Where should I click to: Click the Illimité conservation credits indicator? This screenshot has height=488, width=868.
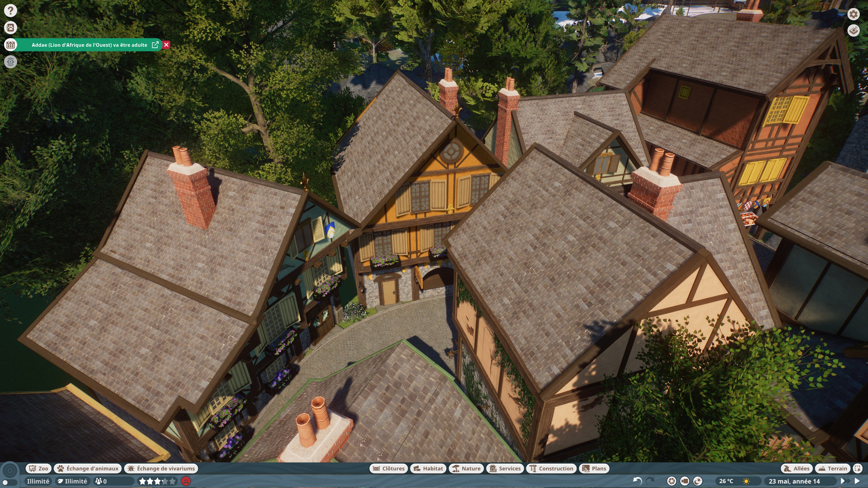[x=73, y=481]
